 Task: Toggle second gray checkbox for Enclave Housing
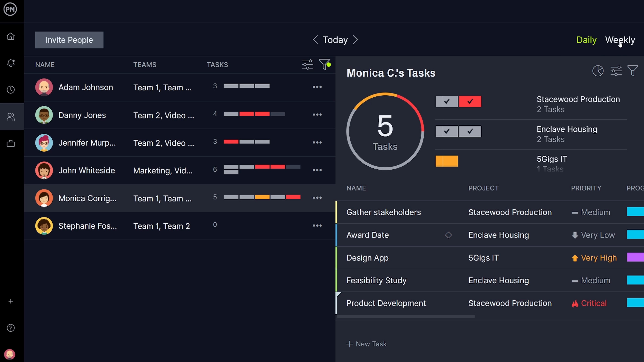(470, 131)
